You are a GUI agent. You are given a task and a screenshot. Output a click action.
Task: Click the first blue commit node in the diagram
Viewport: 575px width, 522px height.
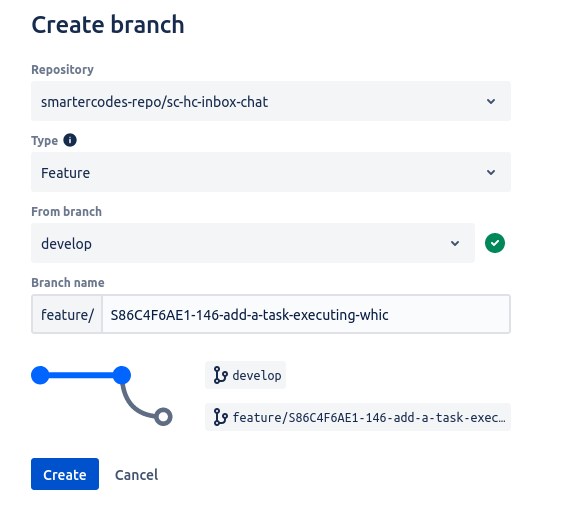click(40, 375)
